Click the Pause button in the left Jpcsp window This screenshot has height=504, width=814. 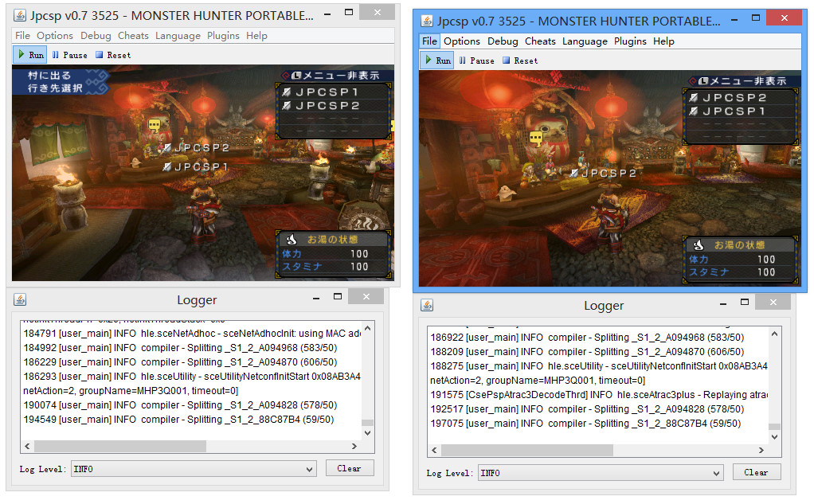pyautogui.click(x=69, y=54)
